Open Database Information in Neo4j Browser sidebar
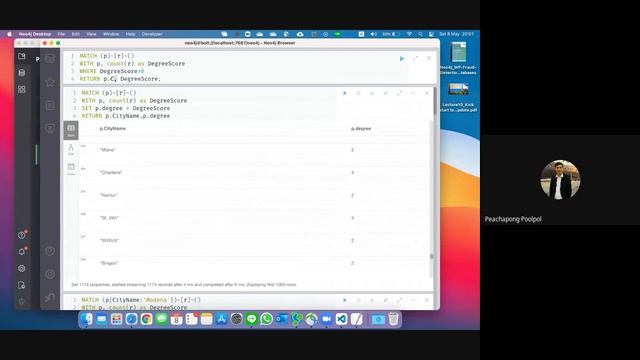Viewport: 640px width, 360px height. click(x=50, y=59)
